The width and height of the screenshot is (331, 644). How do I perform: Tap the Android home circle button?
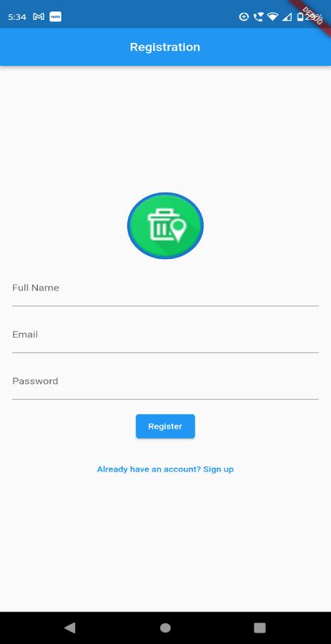[165, 628]
